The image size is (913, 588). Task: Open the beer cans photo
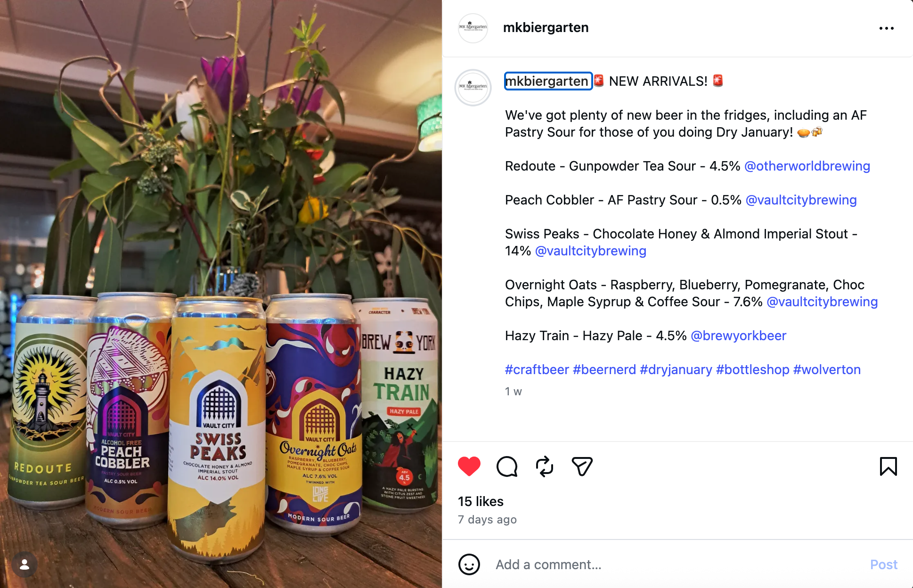point(221,294)
